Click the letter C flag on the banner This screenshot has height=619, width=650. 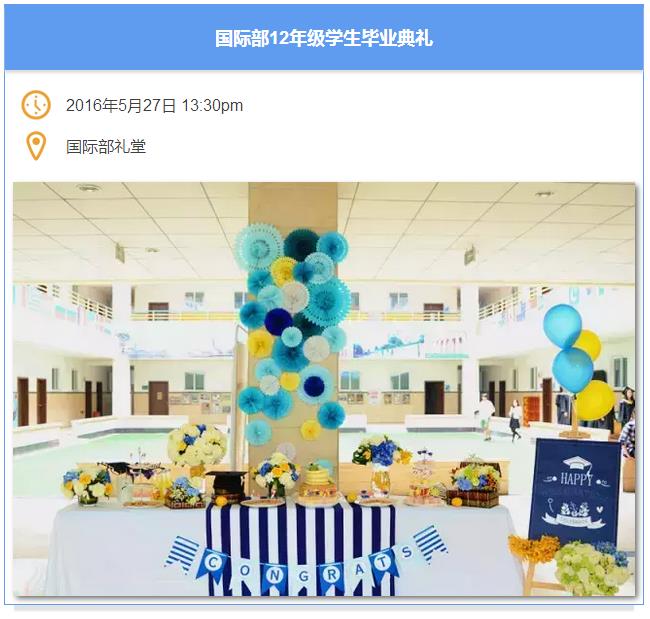(x=212, y=563)
